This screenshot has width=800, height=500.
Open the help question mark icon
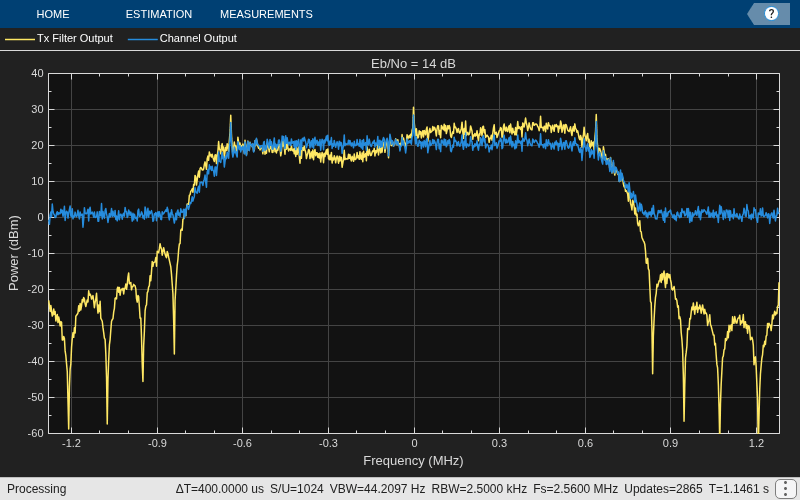(x=771, y=14)
